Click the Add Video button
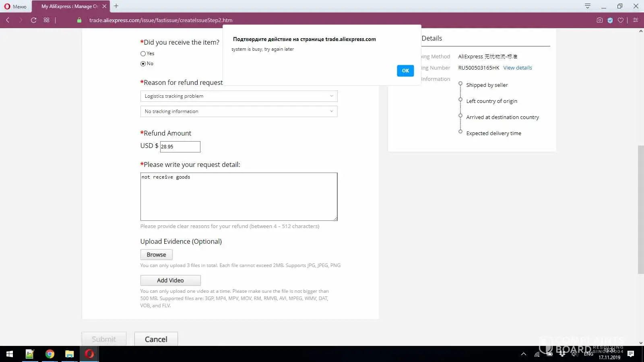This screenshot has height=362, width=644. tap(170, 280)
